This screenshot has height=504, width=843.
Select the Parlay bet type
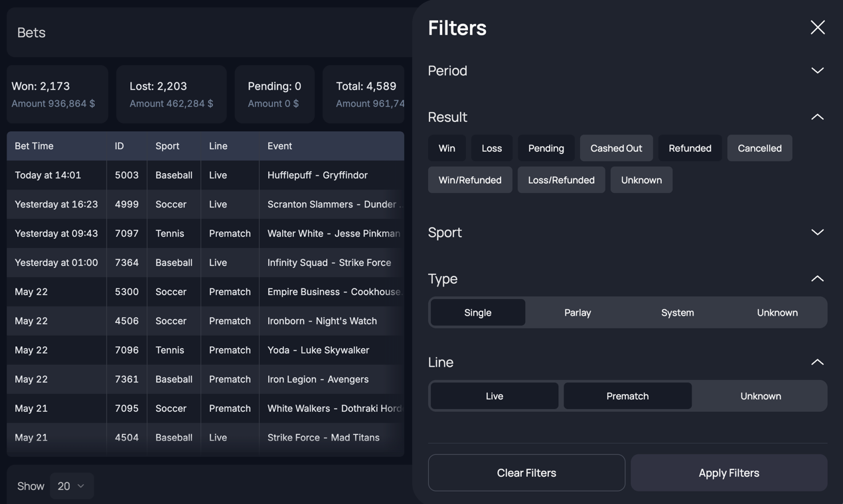[x=577, y=312]
